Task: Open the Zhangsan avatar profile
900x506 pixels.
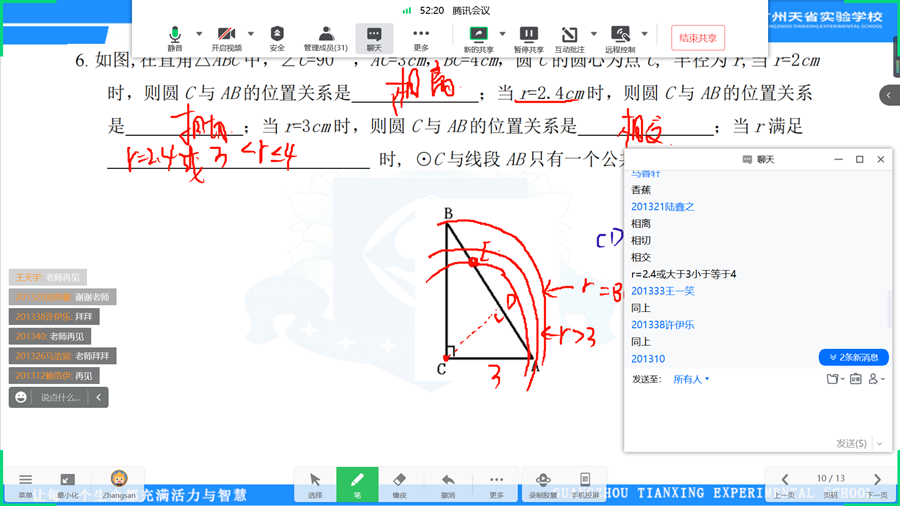Action: [119, 484]
